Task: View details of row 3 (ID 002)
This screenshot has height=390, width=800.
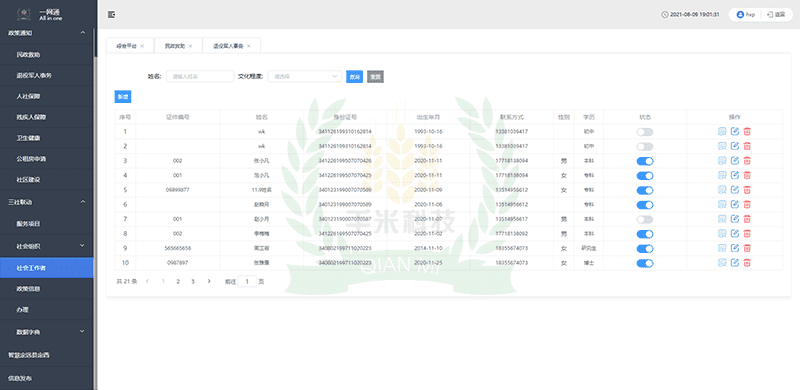Action: [x=722, y=161]
